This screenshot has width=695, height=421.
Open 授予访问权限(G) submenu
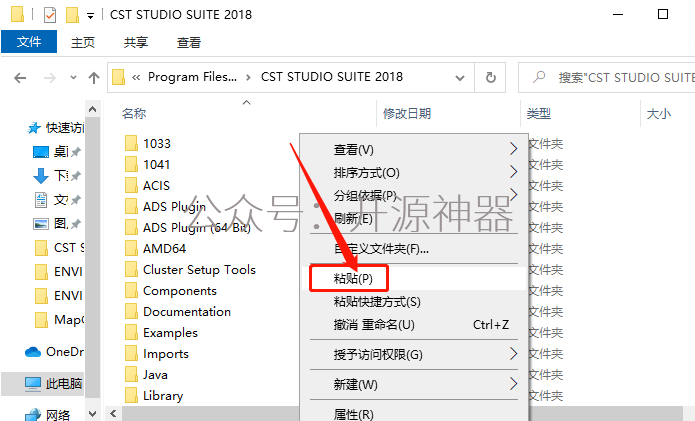coord(414,355)
